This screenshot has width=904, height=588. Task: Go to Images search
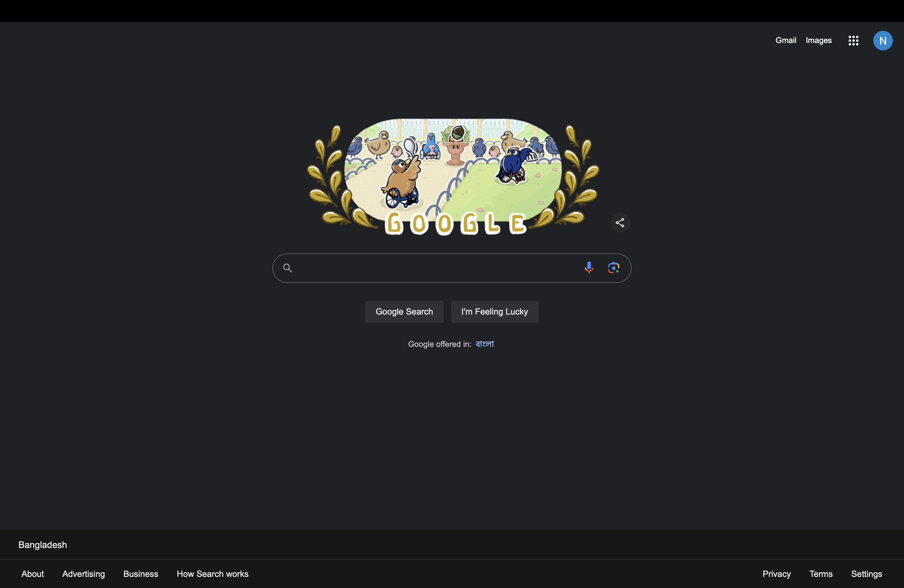(x=819, y=40)
